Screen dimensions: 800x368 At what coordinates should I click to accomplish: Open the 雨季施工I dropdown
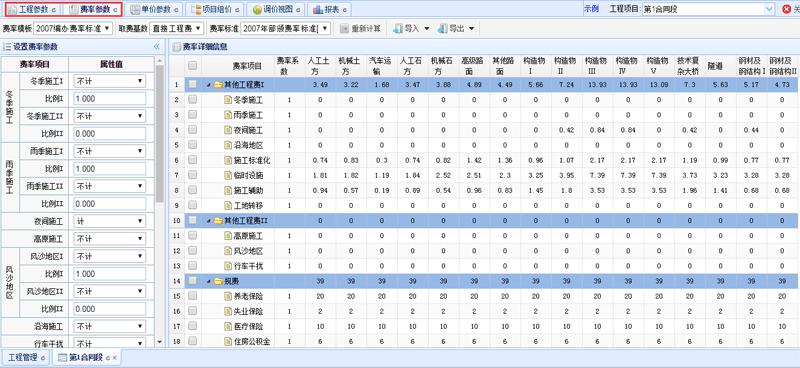(110, 151)
